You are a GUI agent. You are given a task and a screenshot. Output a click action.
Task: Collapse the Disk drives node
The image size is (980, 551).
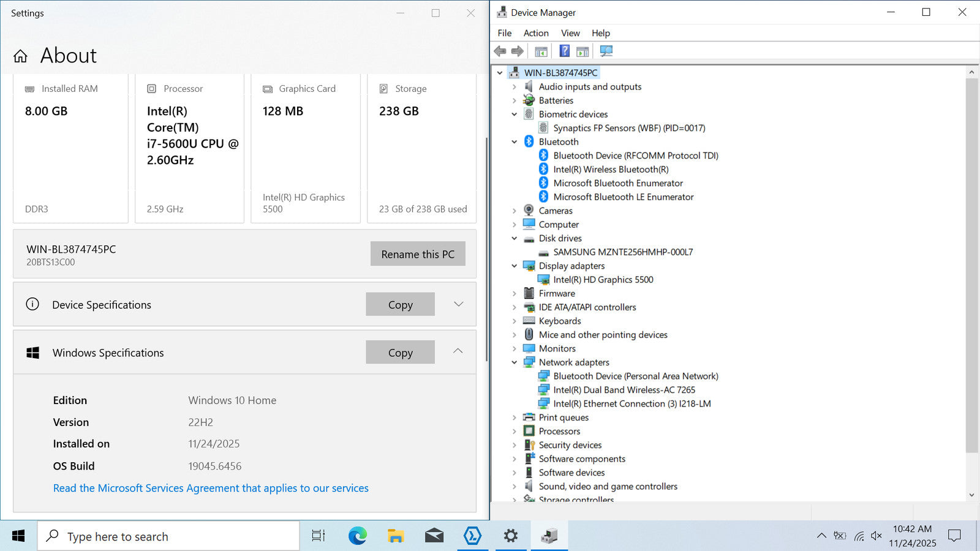pos(514,238)
